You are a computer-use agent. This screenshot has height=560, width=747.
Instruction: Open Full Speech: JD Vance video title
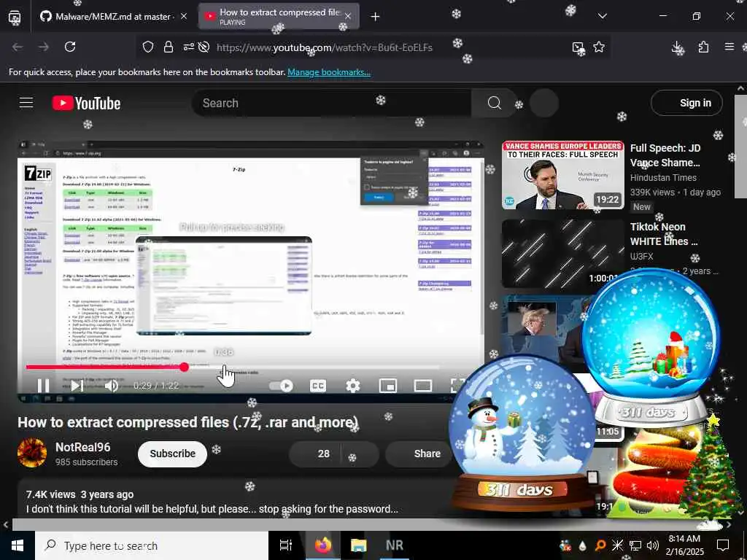click(x=665, y=155)
